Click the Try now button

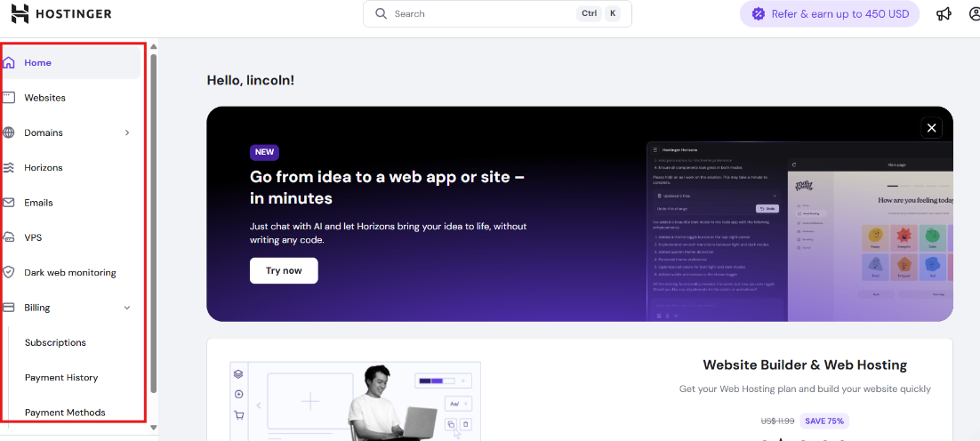pos(284,270)
